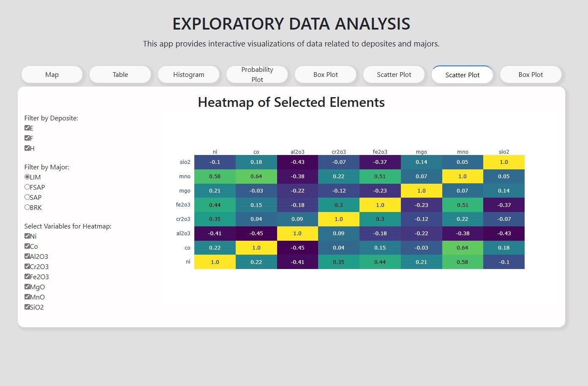Select the FSAP major radio button
This screenshot has width=588, height=386.
click(27, 187)
